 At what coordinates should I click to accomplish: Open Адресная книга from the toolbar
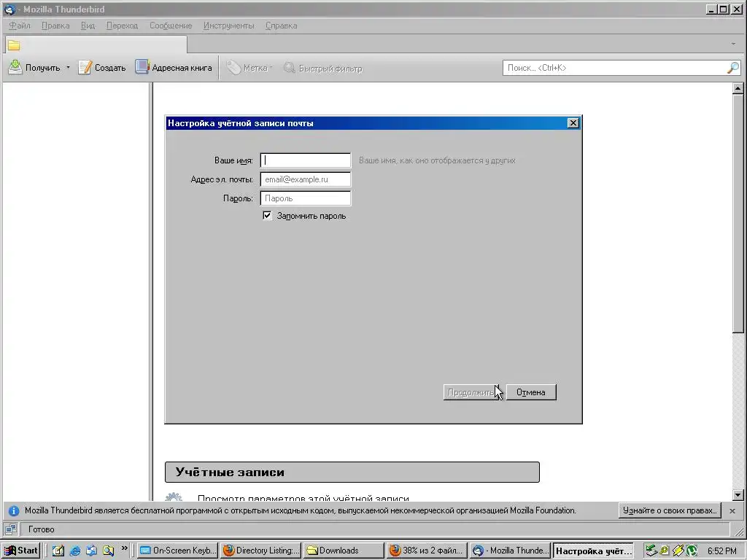(174, 68)
